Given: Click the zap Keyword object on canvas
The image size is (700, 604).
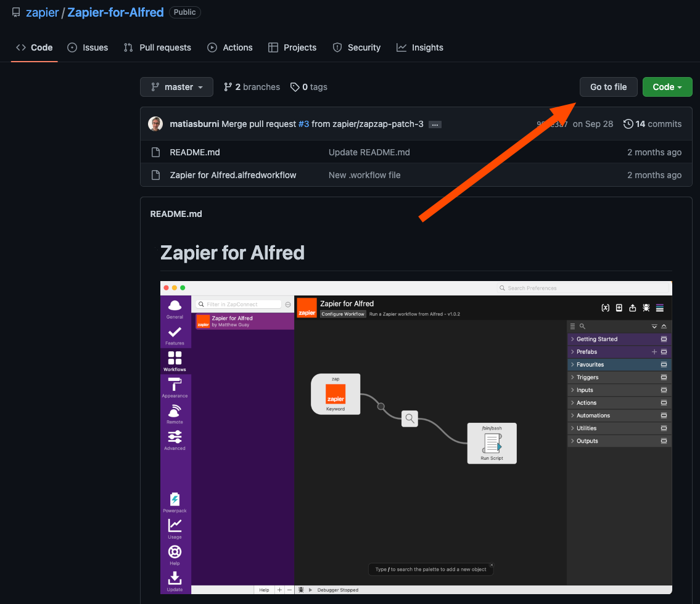Looking at the screenshot, I should (x=336, y=394).
